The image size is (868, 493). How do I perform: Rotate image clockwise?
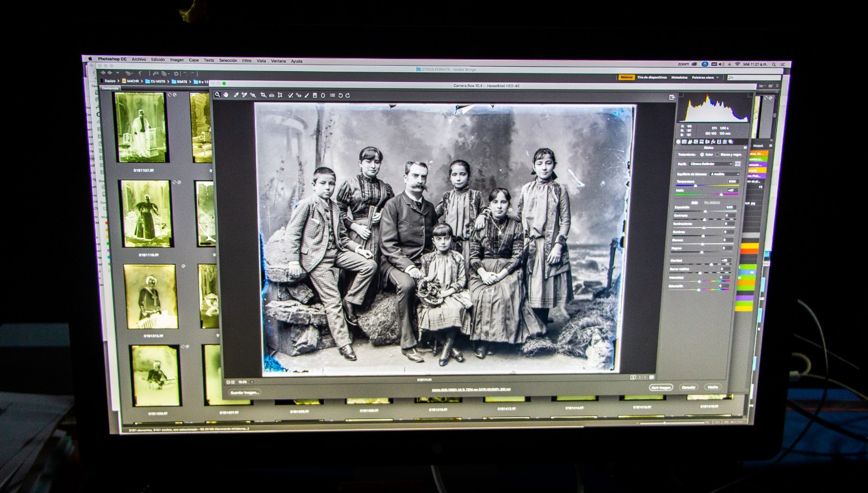pos(348,96)
